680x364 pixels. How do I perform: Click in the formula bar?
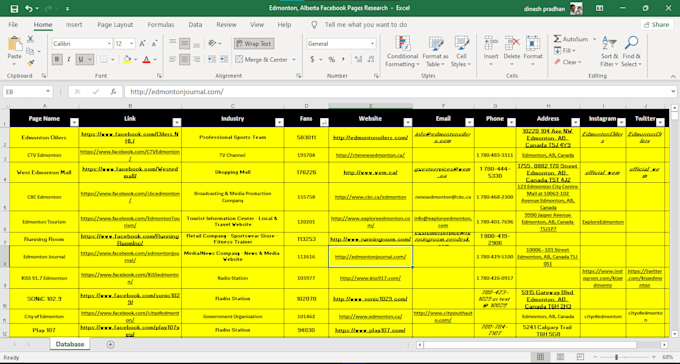coord(397,92)
